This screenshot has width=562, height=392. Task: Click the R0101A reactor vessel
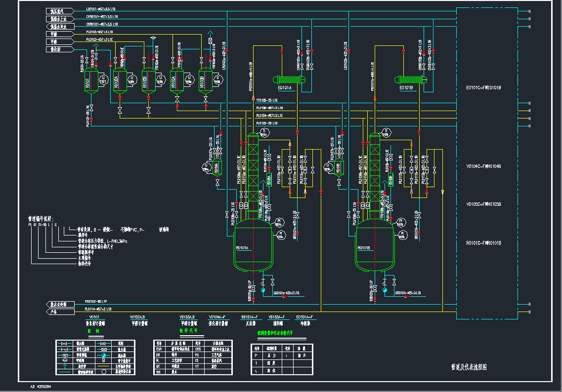(x=253, y=245)
